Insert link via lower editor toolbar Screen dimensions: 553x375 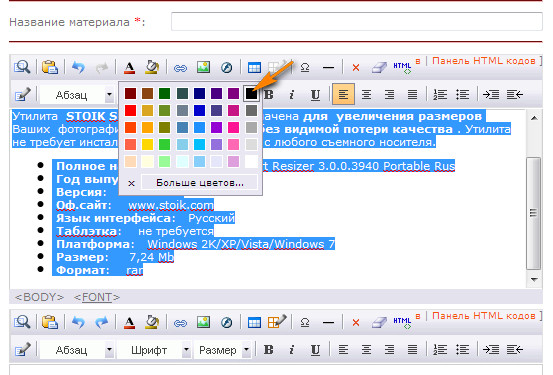tap(180, 323)
